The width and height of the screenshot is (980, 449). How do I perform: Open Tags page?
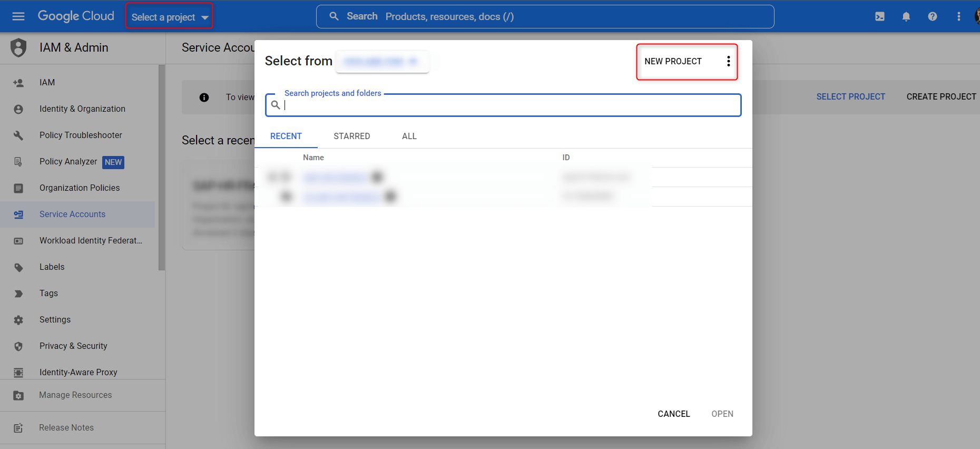click(48, 293)
